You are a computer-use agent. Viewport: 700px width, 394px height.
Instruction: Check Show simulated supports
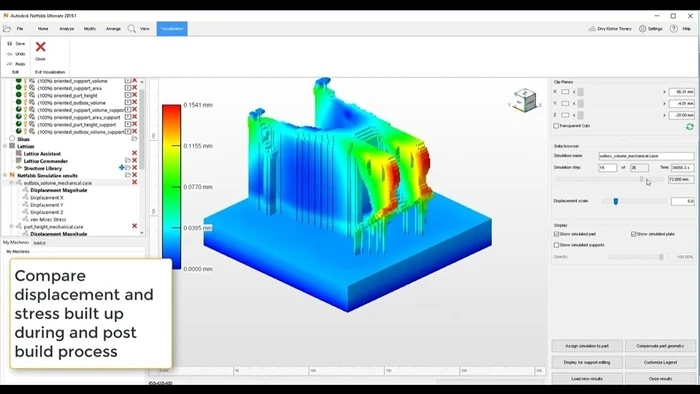click(x=557, y=245)
